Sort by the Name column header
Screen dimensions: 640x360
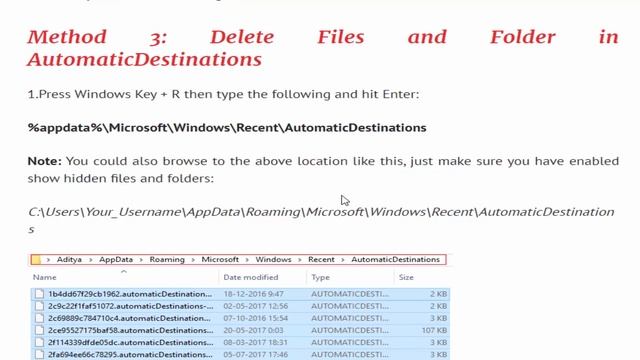coord(44,277)
